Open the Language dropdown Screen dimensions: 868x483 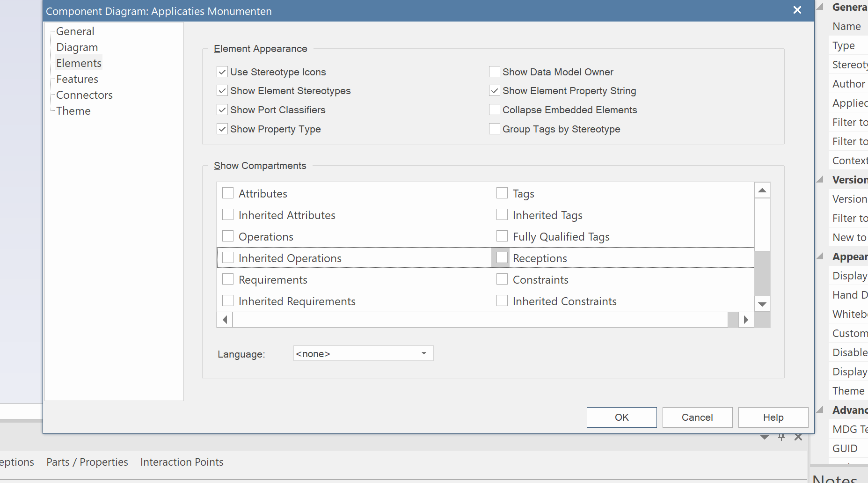click(423, 353)
